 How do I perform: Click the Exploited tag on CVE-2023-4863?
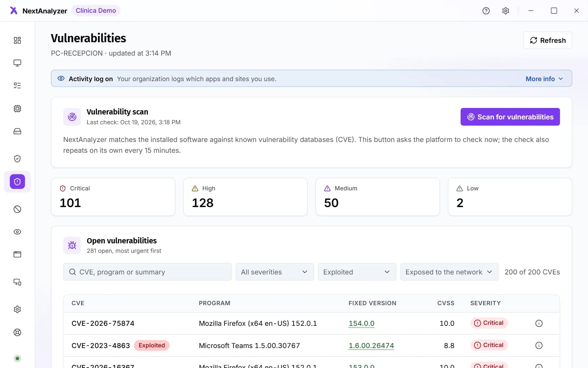click(x=152, y=345)
